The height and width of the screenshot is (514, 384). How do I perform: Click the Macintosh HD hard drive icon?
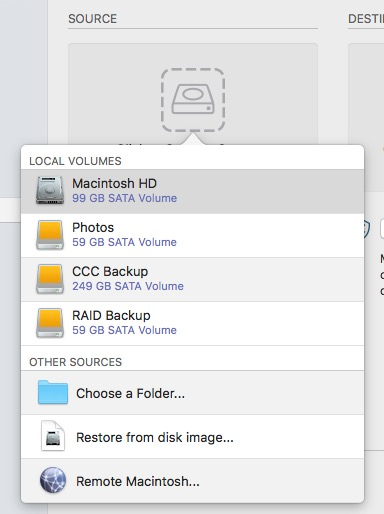[x=50, y=190]
